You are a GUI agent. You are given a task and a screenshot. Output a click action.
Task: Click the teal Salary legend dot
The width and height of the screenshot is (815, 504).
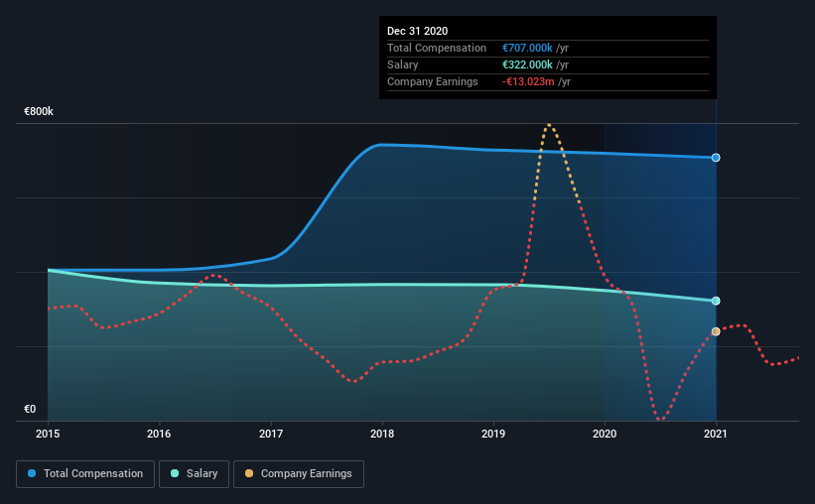coord(175,473)
